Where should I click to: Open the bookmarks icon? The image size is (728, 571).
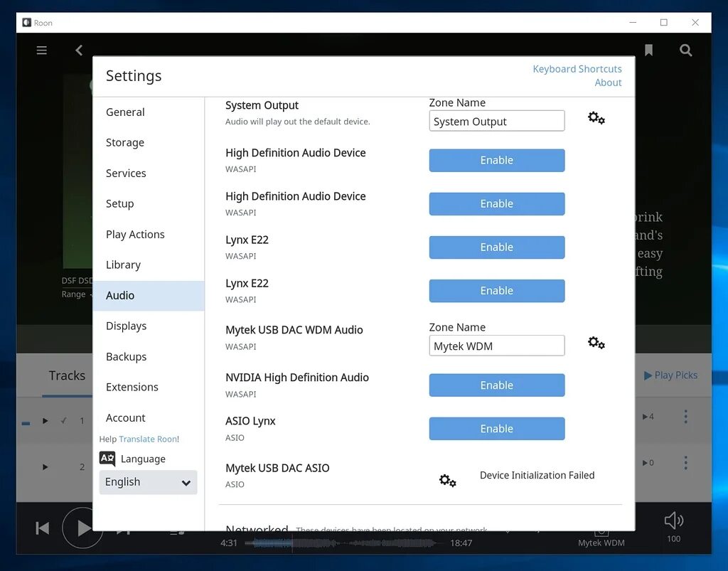[x=648, y=50]
